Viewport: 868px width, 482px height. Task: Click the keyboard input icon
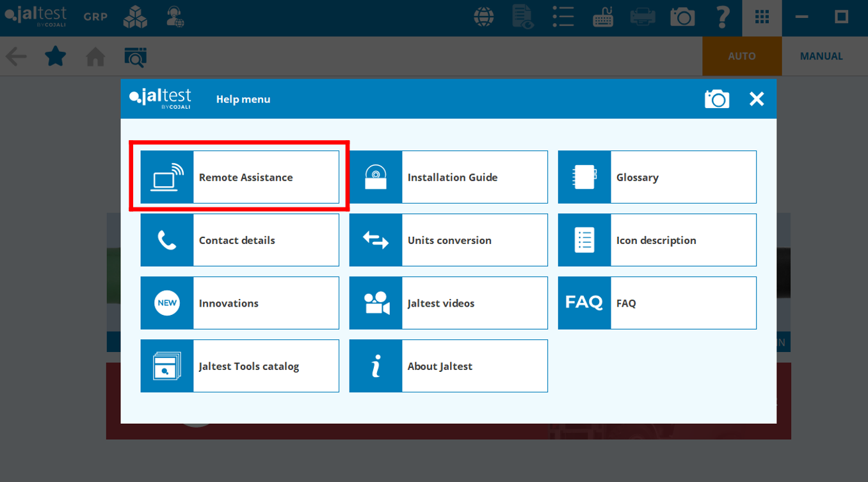(602, 17)
